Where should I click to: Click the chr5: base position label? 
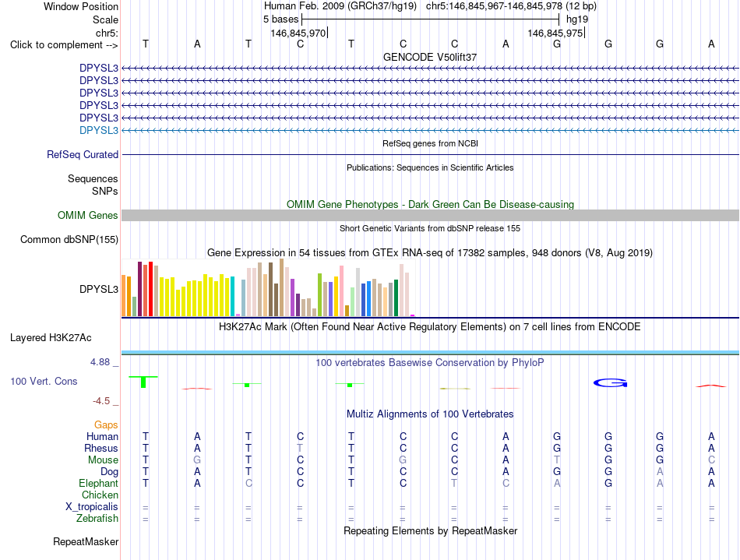click(x=107, y=33)
